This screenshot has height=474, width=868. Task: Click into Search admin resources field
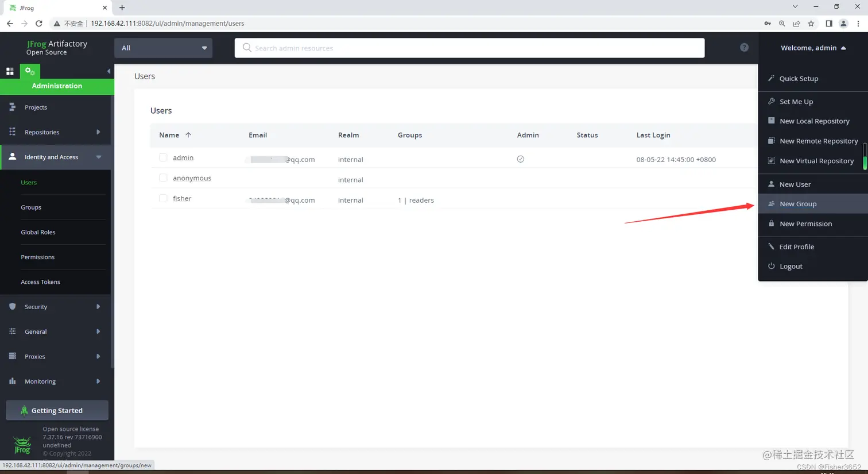470,48
